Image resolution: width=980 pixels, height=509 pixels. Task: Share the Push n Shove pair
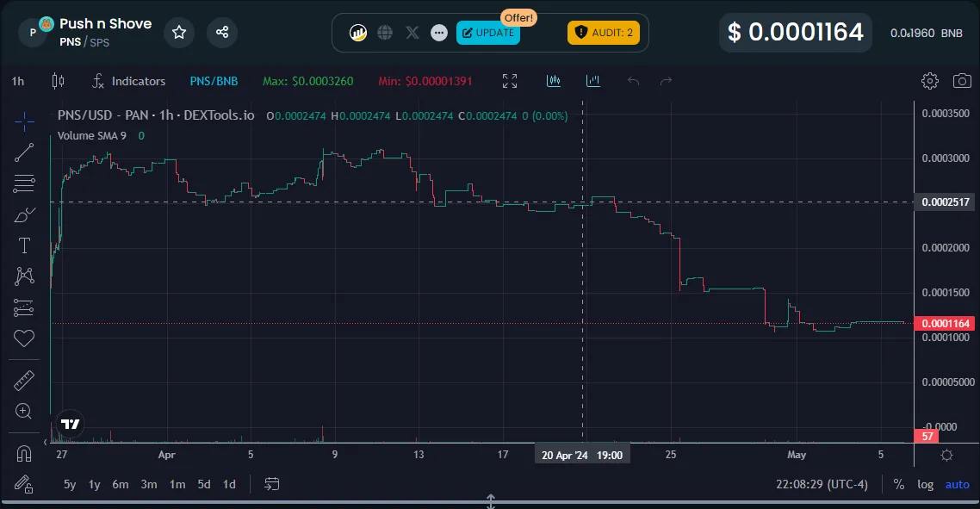pyautogui.click(x=222, y=32)
